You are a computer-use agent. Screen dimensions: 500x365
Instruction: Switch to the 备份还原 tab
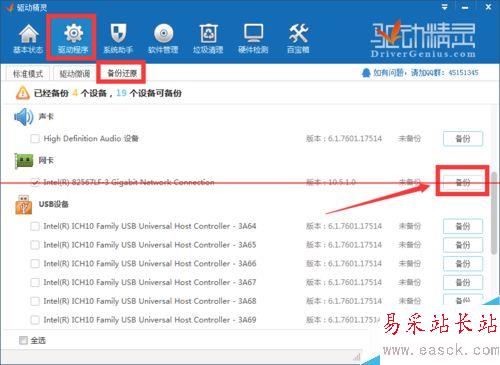pyautogui.click(x=122, y=73)
